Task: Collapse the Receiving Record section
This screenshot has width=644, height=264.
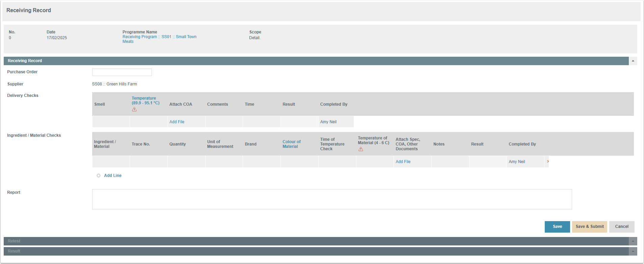Action: [x=633, y=61]
